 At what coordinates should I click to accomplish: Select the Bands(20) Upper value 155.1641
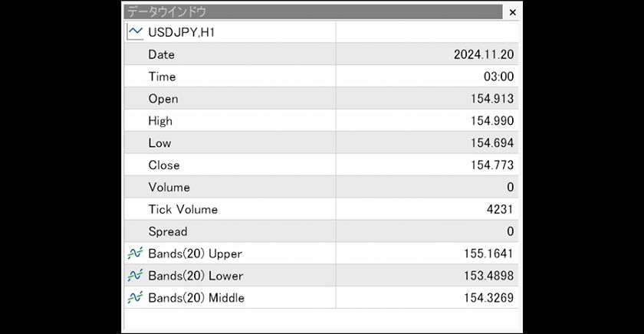[489, 254]
